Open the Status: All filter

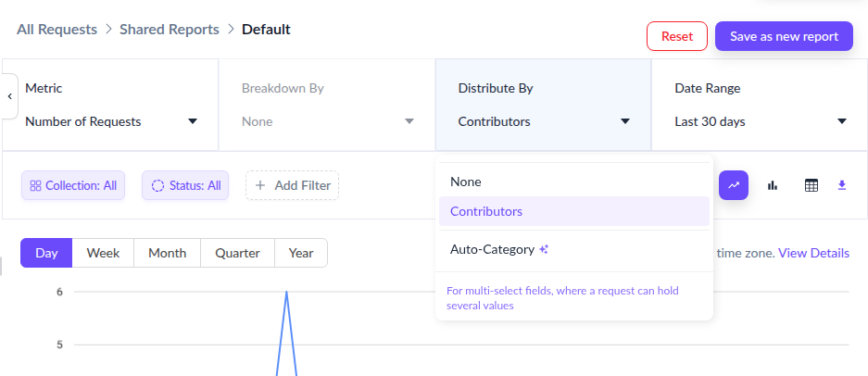tap(185, 185)
